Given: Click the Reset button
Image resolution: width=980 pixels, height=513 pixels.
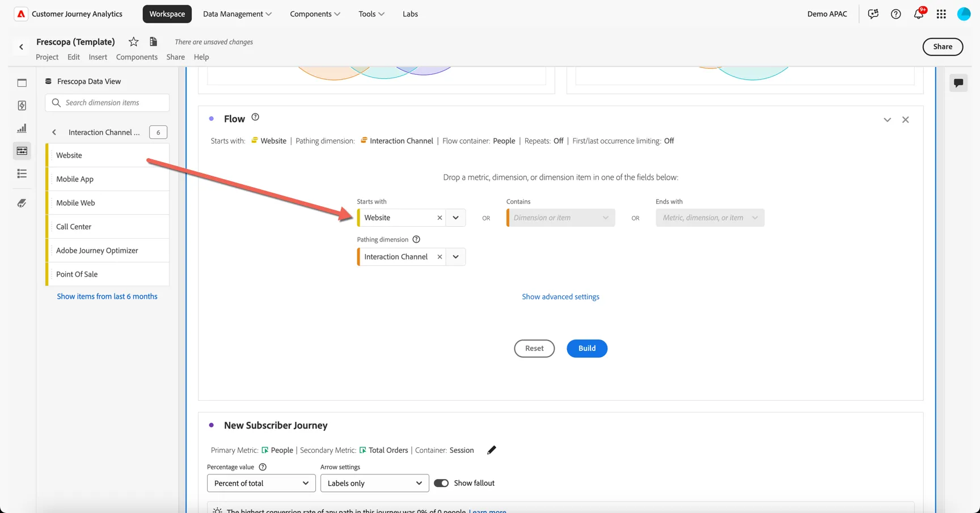Looking at the screenshot, I should 534,349.
